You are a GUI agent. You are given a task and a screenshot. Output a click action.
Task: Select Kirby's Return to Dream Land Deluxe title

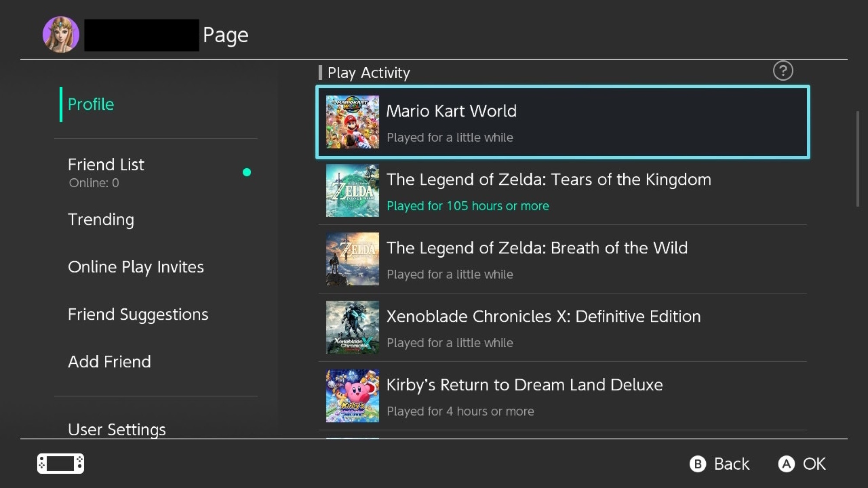[x=525, y=385]
